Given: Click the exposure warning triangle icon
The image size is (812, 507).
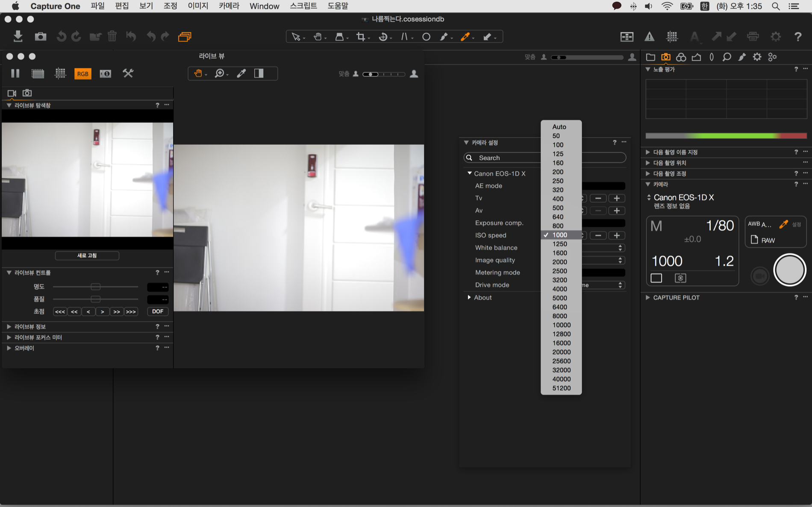Looking at the screenshot, I should pyautogui.click(x=649, y=37).
